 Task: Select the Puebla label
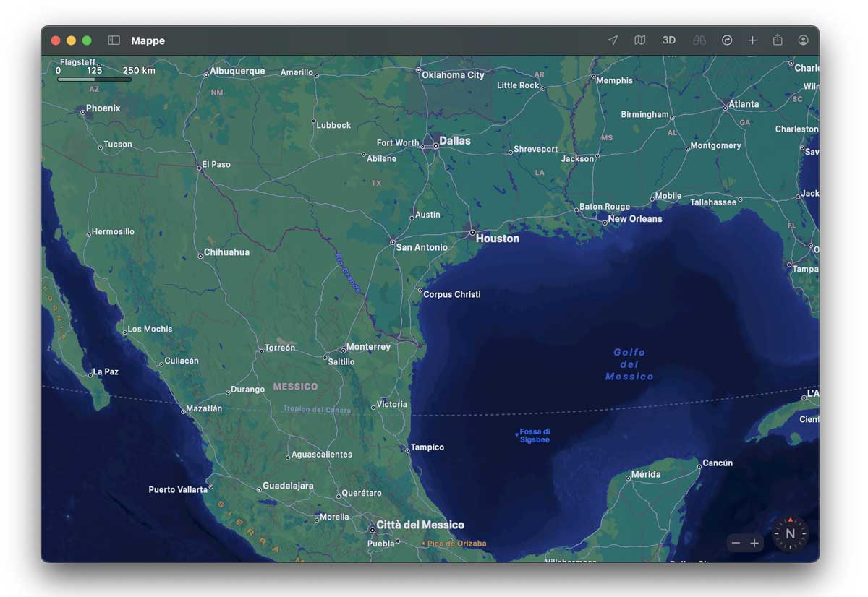point(380,544)
